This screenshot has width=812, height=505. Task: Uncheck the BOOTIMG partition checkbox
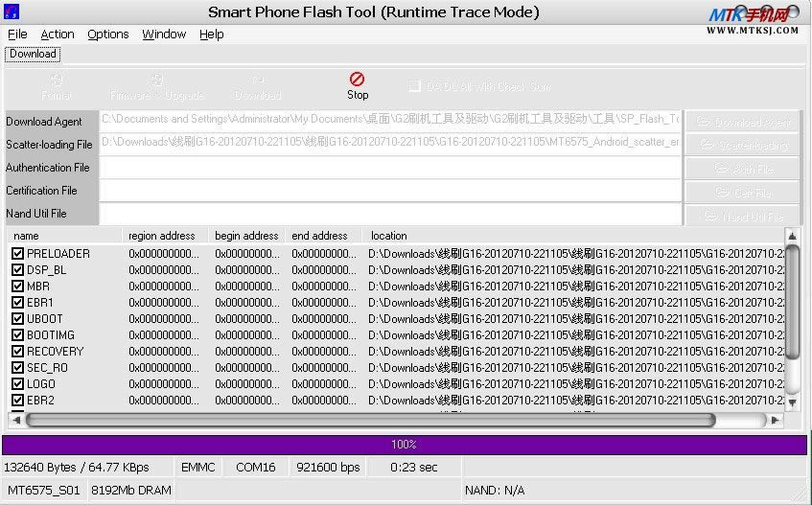[x=18, y=335]
